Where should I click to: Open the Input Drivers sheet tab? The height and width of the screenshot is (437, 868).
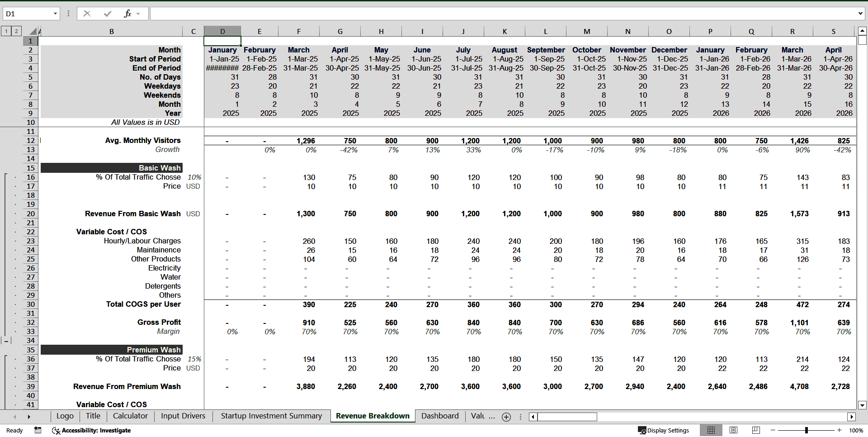[183, 416]
